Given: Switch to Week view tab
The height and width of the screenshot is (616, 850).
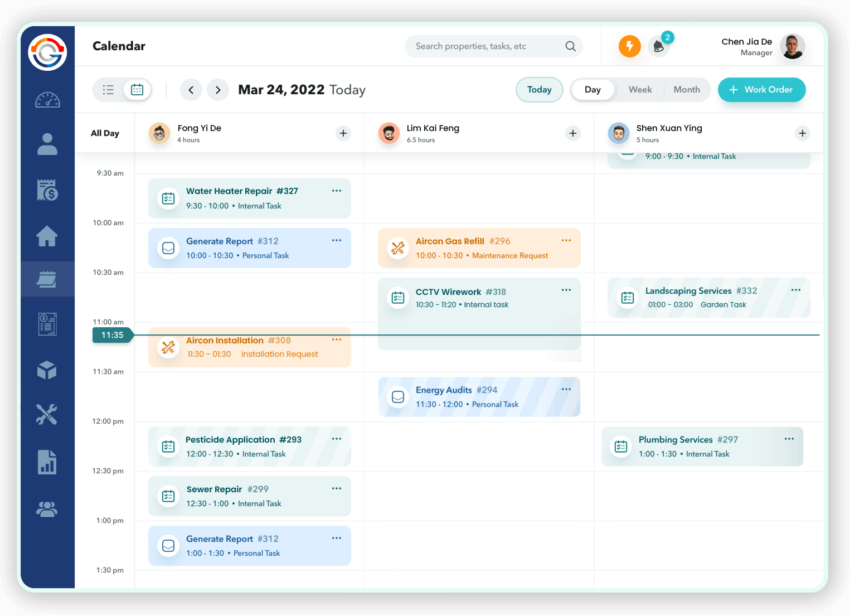Looking at the screenshot, I should (640, 90).
